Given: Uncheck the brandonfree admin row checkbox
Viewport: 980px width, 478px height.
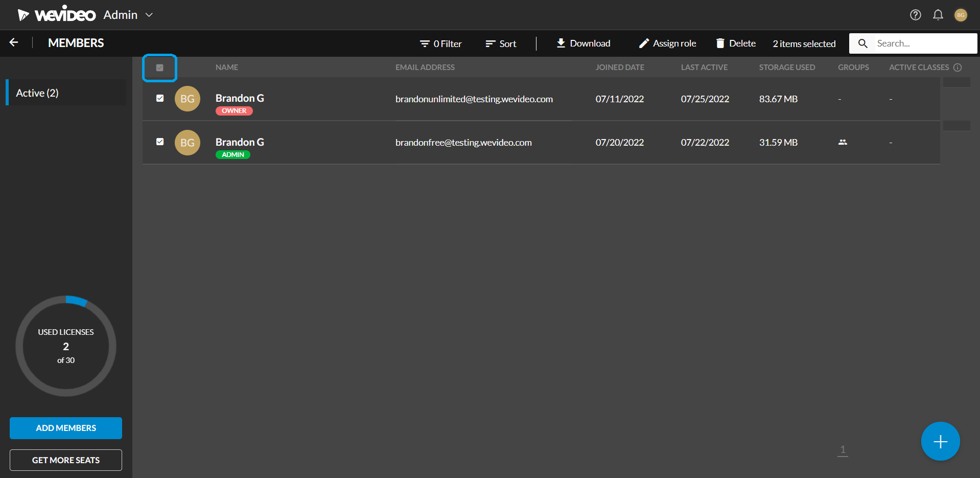Looking at the screenshot, I should (160, 142).
